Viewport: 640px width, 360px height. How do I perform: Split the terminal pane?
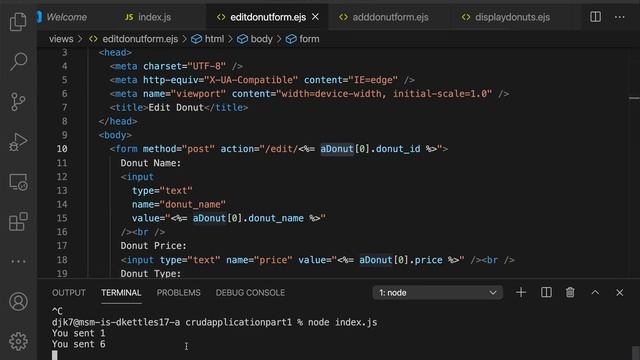[x=546, y=292]
